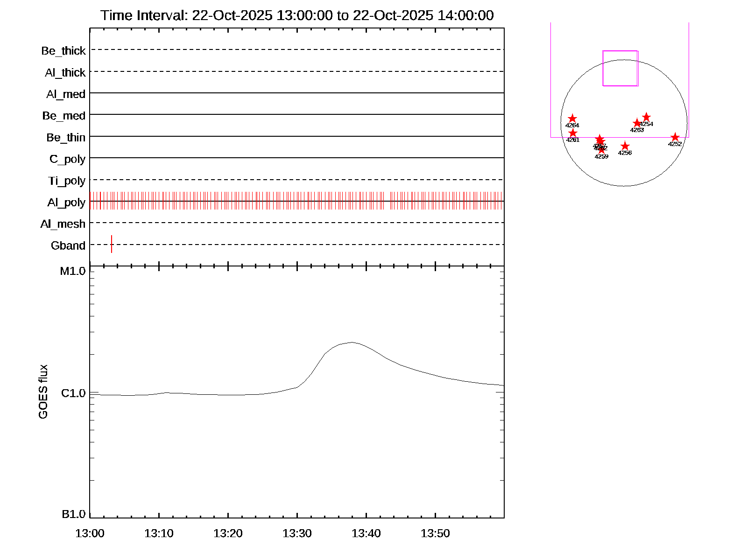Click the red star for region 4263

click(637, 123)
